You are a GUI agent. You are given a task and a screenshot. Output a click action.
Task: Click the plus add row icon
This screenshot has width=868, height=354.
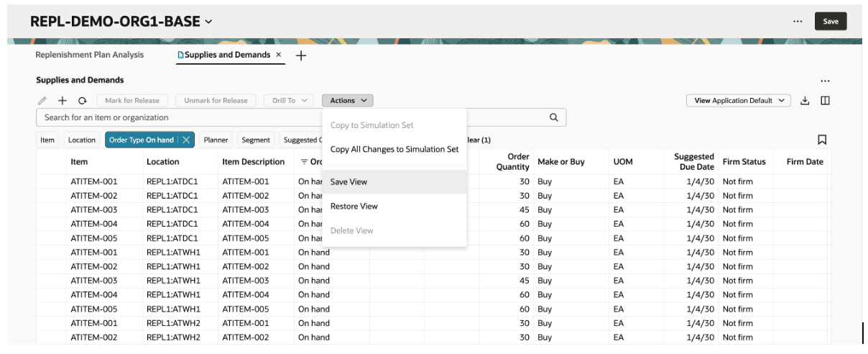(x=63, y=101)
